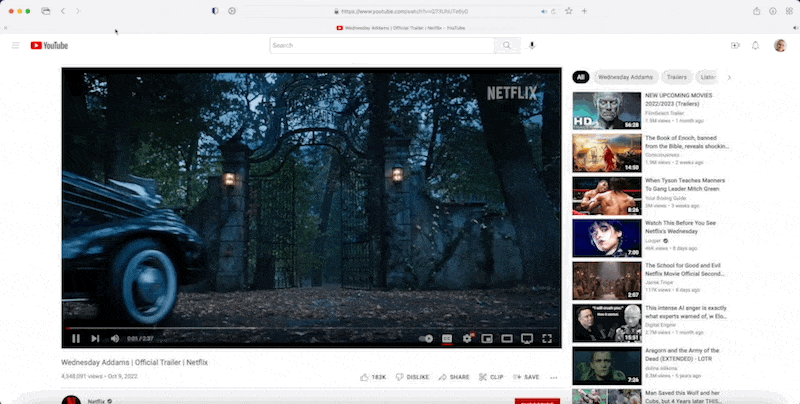Screen dimensions: 800x404
Task: Click the red Subscribe button
Action: [x=537, y=401]
